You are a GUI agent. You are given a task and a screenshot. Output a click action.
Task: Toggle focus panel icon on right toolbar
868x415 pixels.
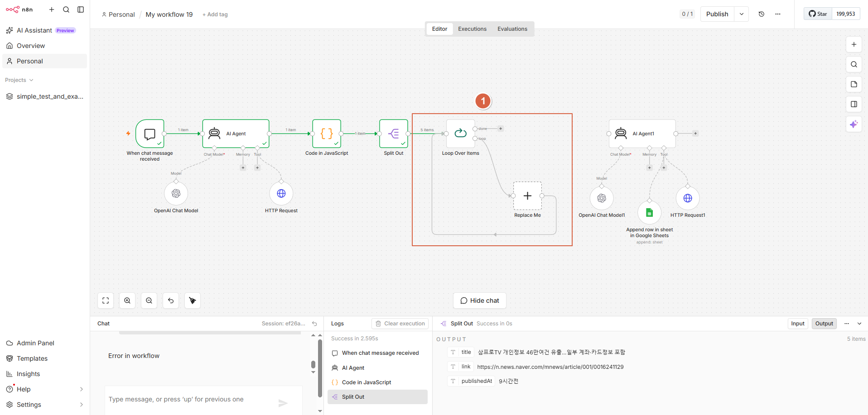pos(854,104)
